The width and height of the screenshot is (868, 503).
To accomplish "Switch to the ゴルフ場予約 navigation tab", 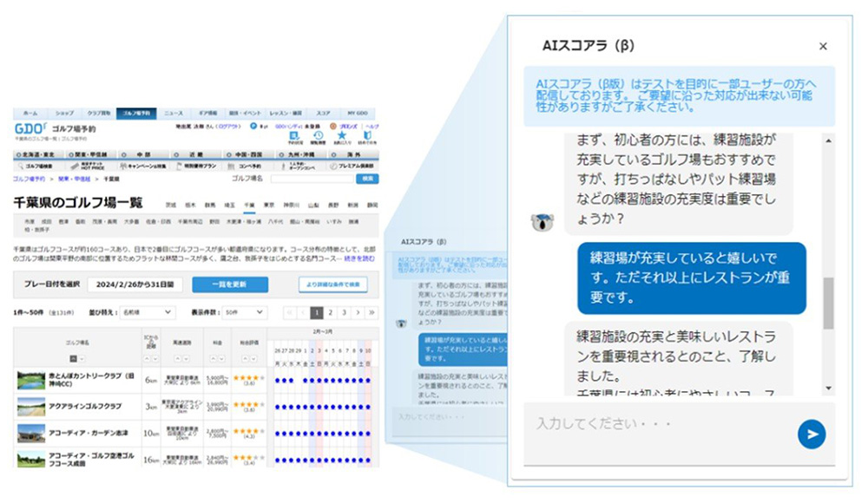I will tap(139, 113).
